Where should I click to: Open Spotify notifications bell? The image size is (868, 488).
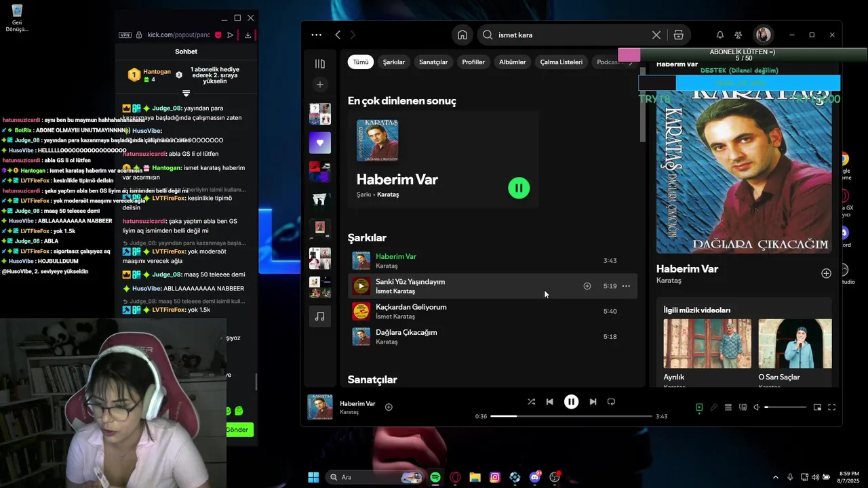coord(719,35)
